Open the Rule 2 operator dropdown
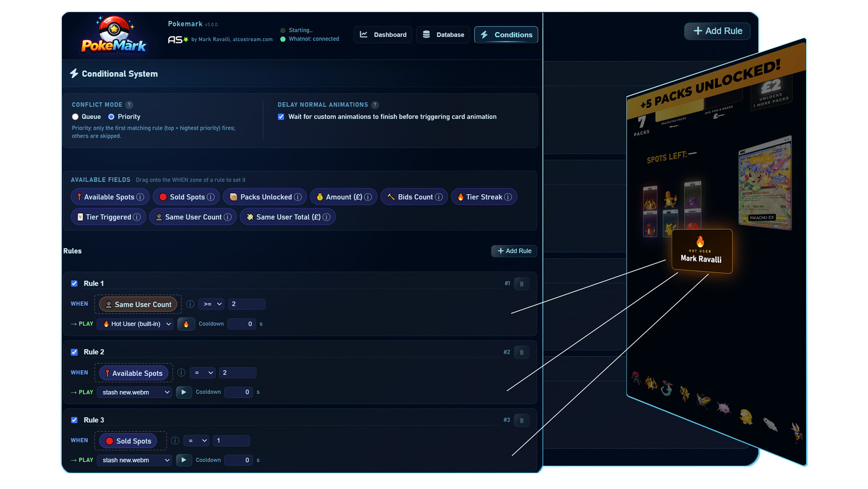The height and width of the screenshot is (489, 868). coord(202,373)
